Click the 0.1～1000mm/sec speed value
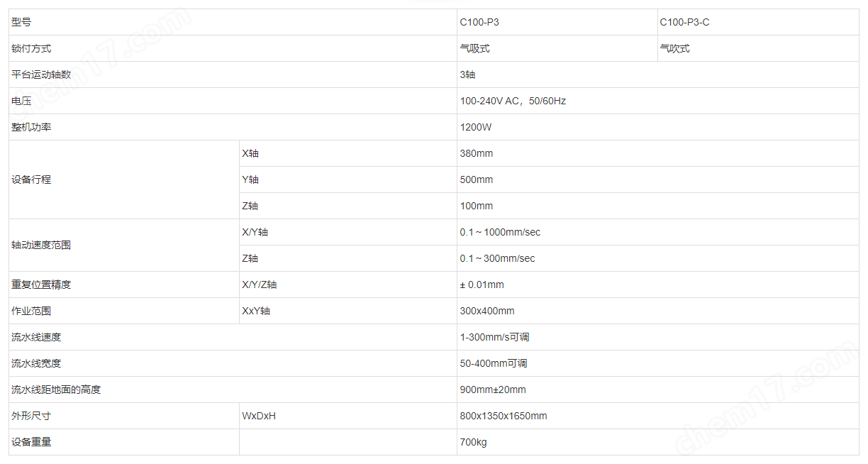868x464 pixels. tap(500, 233)
